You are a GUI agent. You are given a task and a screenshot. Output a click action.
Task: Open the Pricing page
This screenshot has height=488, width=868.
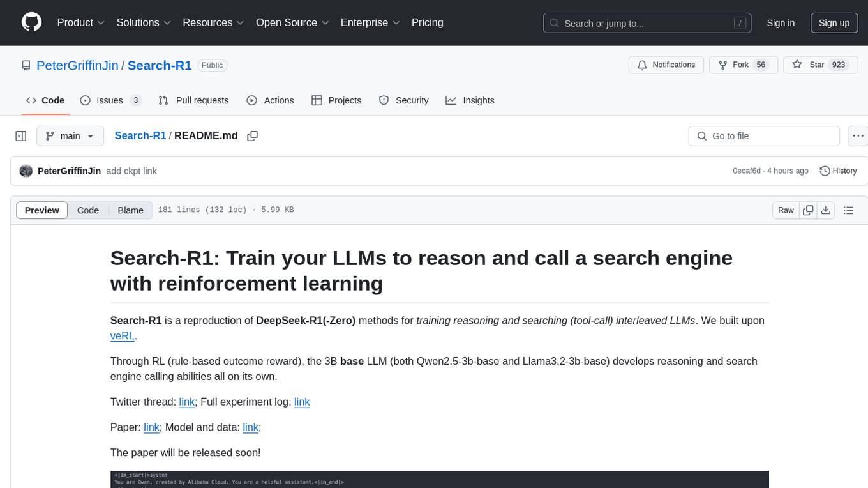(x=428, y=22)
